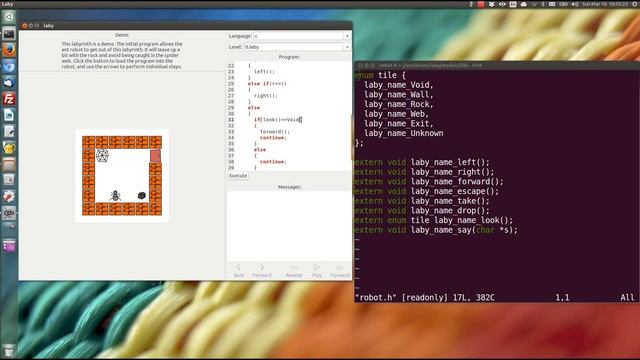Step Forward one move in laby
640x360 pixels.
pos(262,271)
